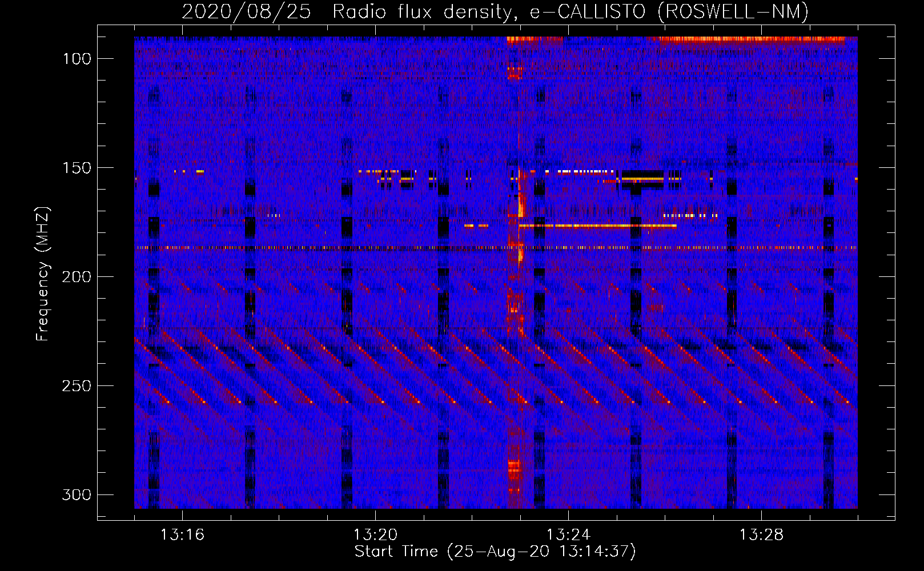Click the 'Start Time (25-Aug-20 13:14:37)' label
The height and width of the screenshot is (571, 924).
495,552
